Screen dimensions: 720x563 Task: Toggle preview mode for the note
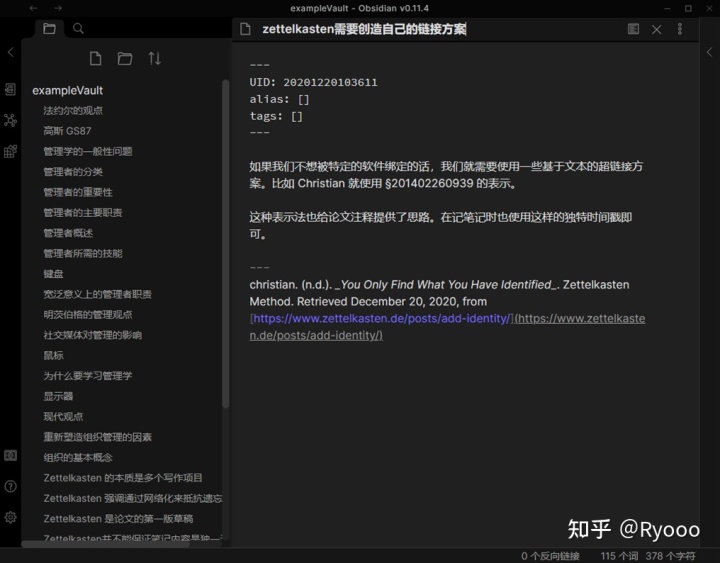point(633,29)
